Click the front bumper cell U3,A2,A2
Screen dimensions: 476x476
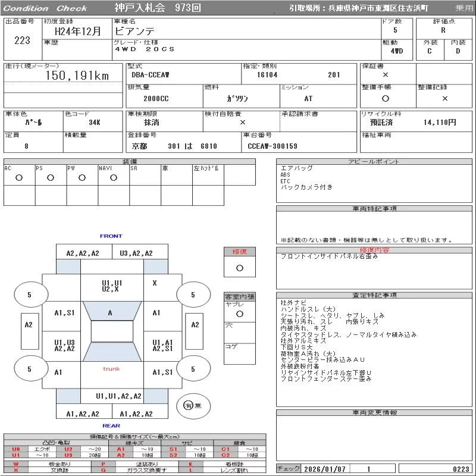pos(136,253)
